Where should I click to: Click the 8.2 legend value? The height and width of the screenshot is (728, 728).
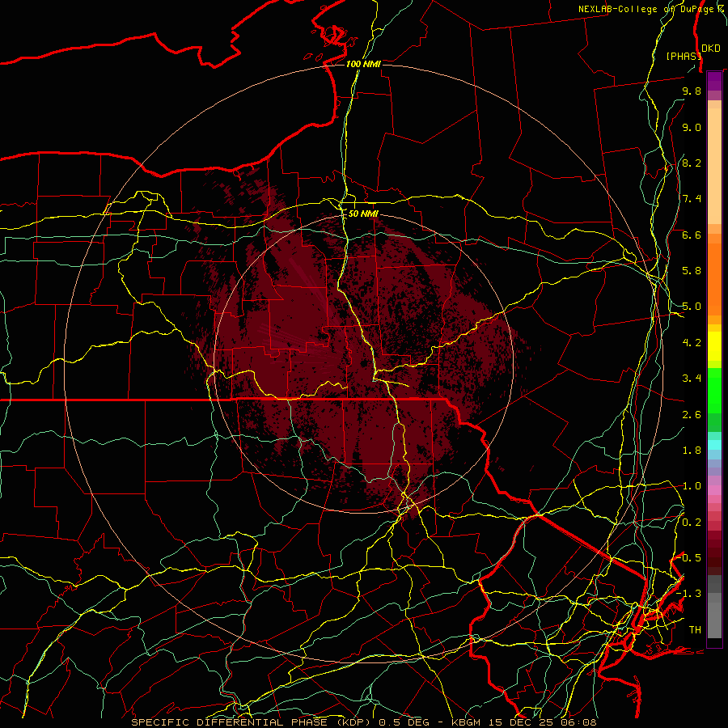(692, 163)
